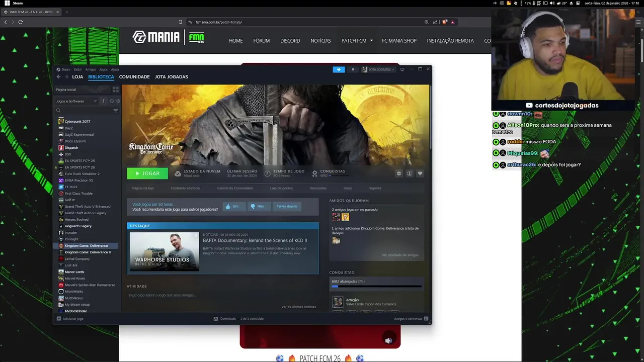Open Ver atividade de amigos link

400,255
